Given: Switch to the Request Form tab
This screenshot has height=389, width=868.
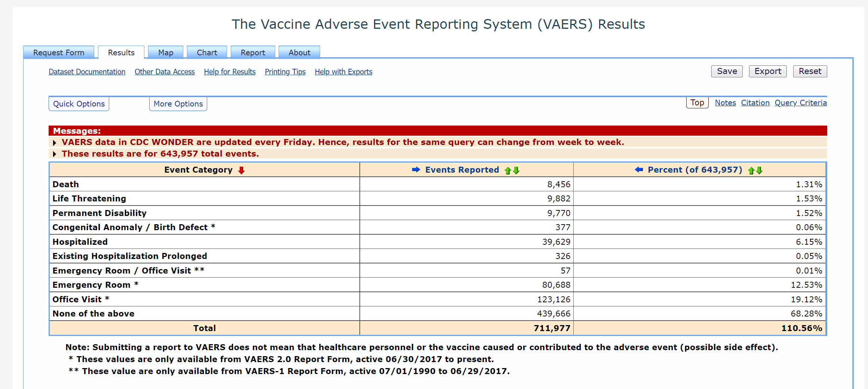Looking at the screenshot, I should (x=59, y=52).
